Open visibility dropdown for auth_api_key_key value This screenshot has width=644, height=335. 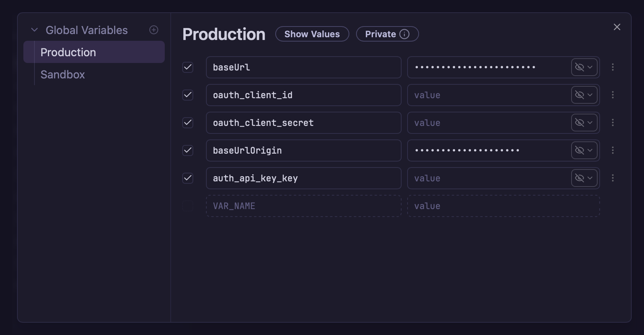point(584,178)
